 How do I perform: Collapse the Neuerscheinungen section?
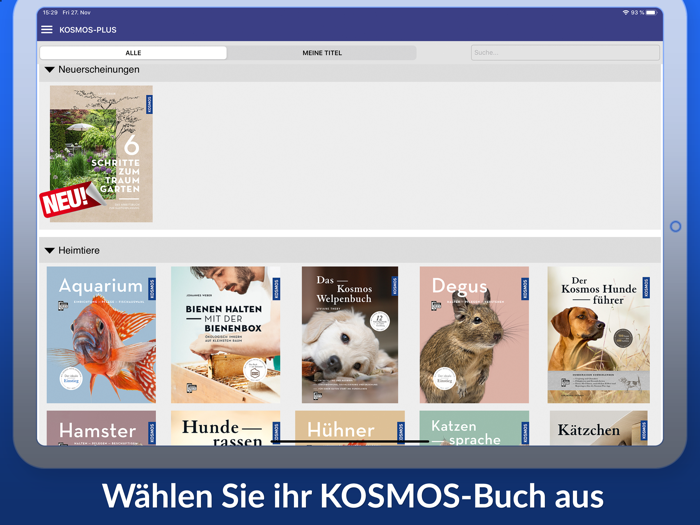point(50,70)
